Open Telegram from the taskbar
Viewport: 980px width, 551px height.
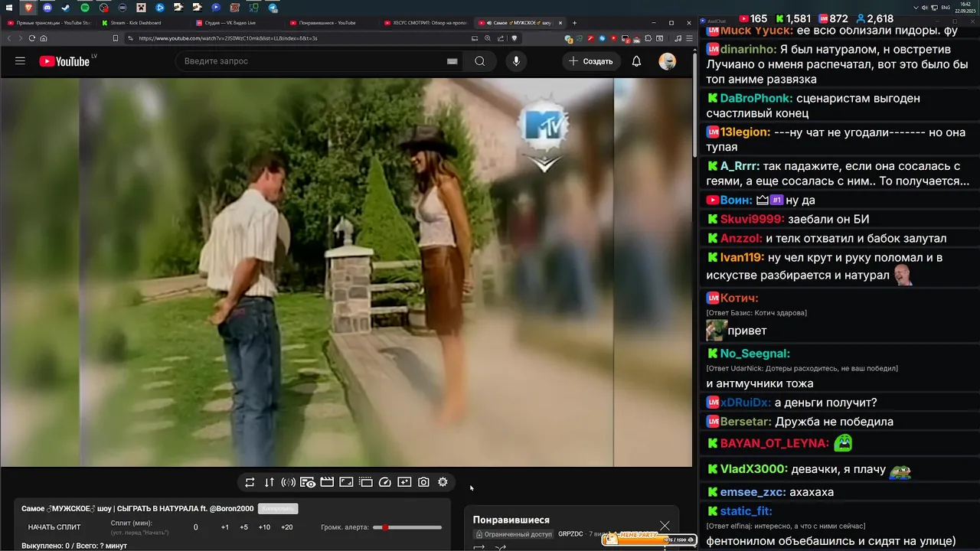pos(273,8)
